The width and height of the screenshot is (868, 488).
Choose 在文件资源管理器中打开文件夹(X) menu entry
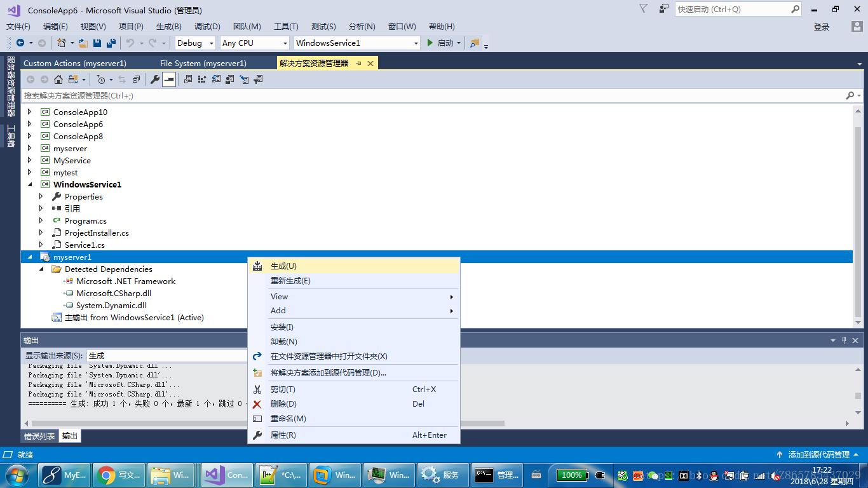pyautogui.click(x=353, y=356)
